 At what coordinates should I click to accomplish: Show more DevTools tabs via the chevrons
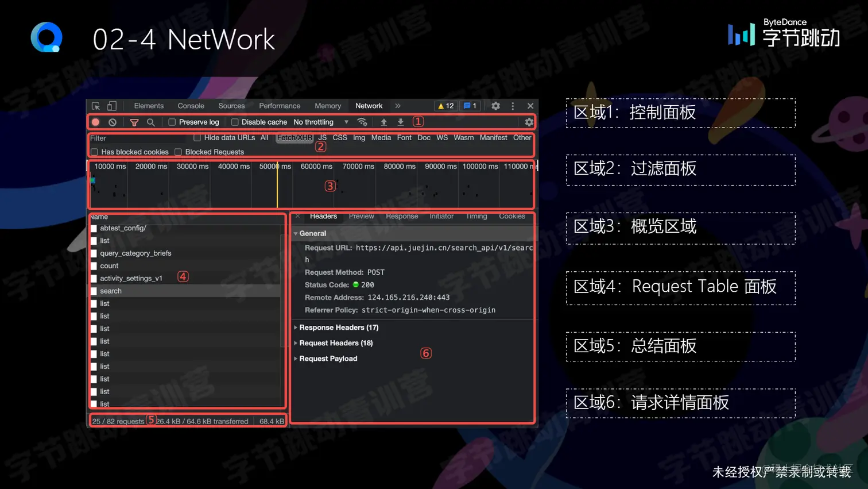point(398,106)
